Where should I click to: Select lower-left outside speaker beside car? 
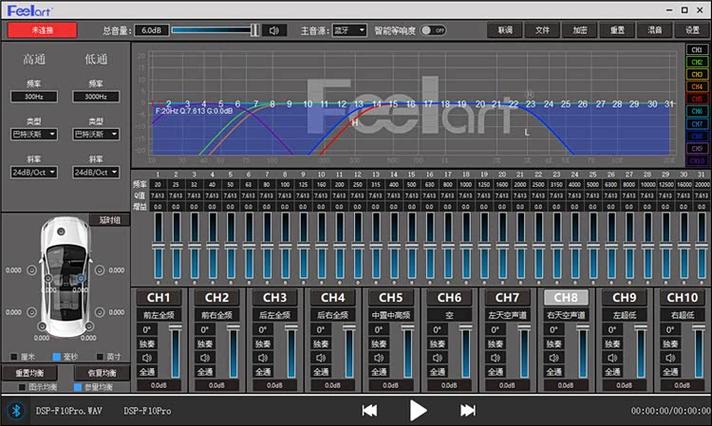tap(32, 312)
